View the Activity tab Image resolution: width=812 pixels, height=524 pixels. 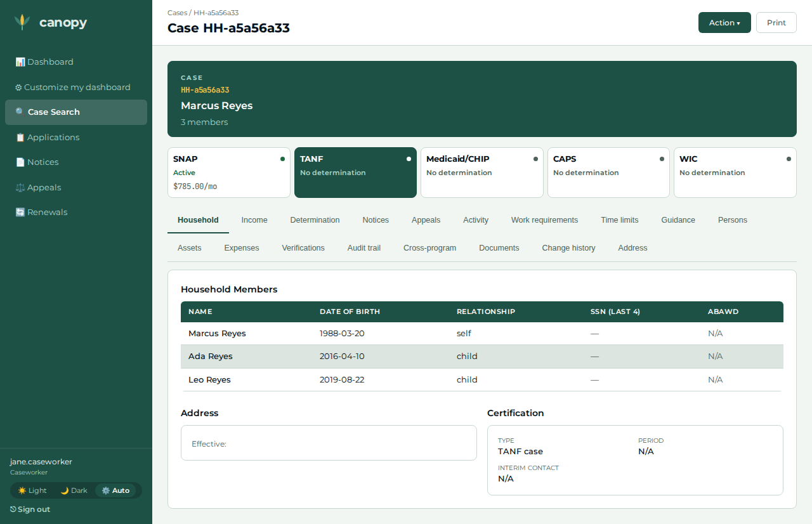tap(476, 220)
